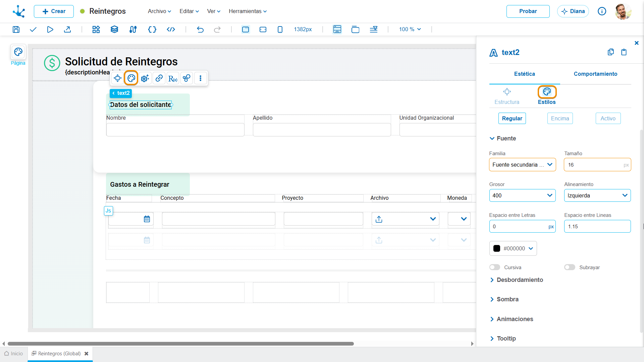Open the Página styles palette icon
The width and height of the screenshot is (644, 362).
coord(18,52)
